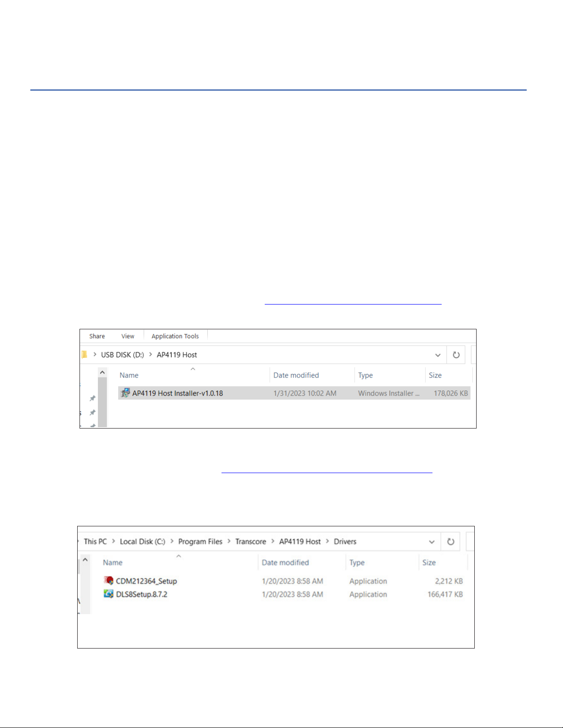
Task: Click Drivers in the address bar
Action: [345, 542]
